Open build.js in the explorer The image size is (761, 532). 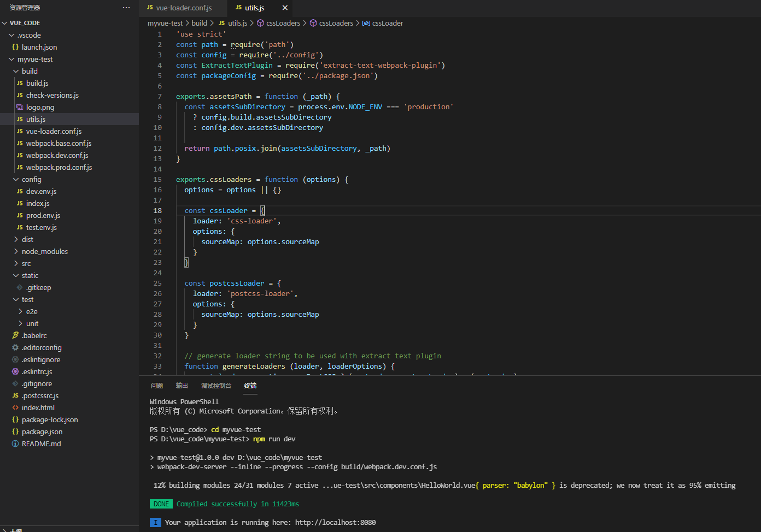[69, 83]
